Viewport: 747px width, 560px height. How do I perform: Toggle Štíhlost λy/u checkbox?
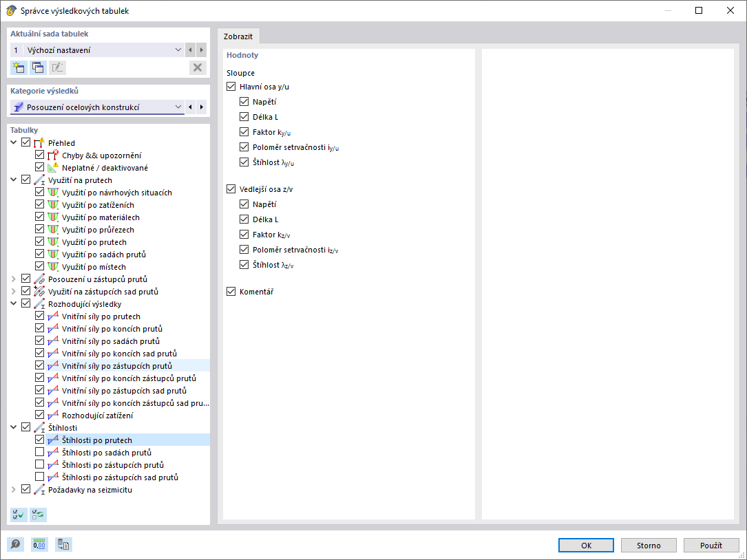pos(244,162)
